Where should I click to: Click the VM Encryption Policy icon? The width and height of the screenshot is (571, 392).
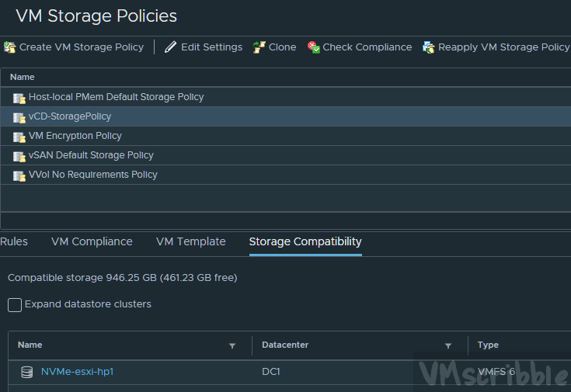[x=19, y=137]
